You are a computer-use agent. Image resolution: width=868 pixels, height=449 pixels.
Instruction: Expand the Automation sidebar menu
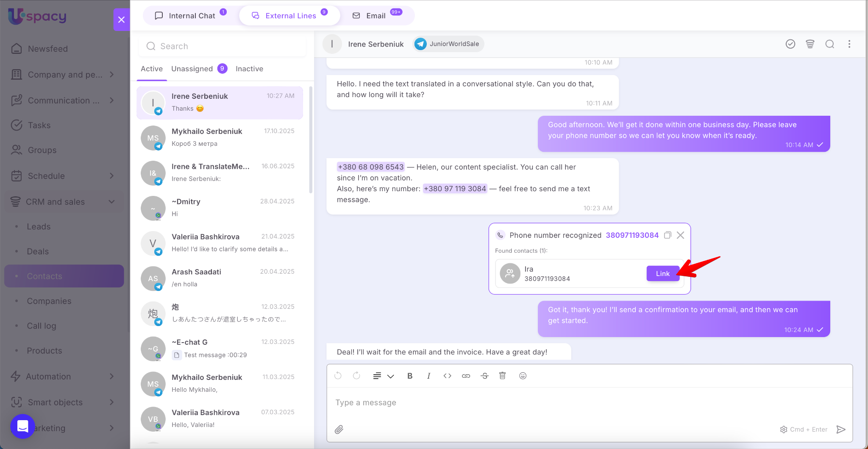[111, 376]
